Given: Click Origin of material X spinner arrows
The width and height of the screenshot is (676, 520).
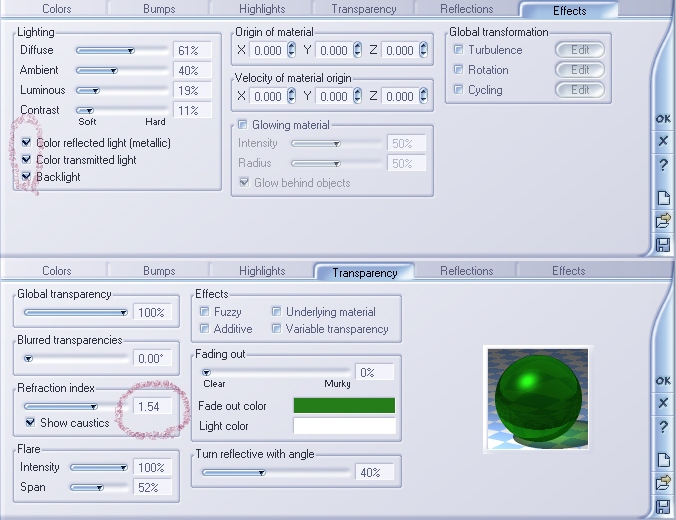Looking at the screenshot, I should click(291, 50).
